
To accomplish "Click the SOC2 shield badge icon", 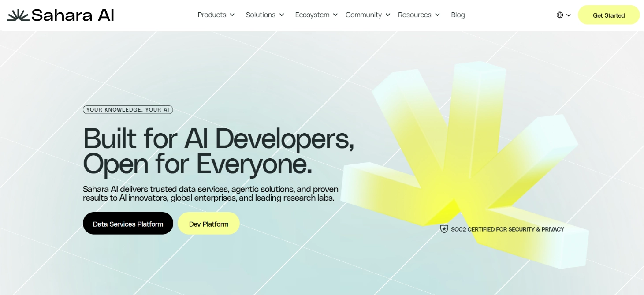I will tap(444, 229).
